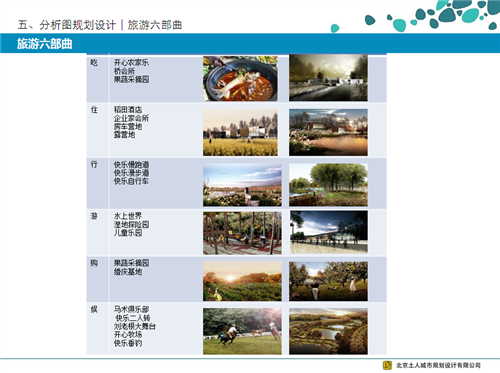Select the lakeside clubhouse at dusk image
This screenshot has width=500, height=373.
[328, 132]
